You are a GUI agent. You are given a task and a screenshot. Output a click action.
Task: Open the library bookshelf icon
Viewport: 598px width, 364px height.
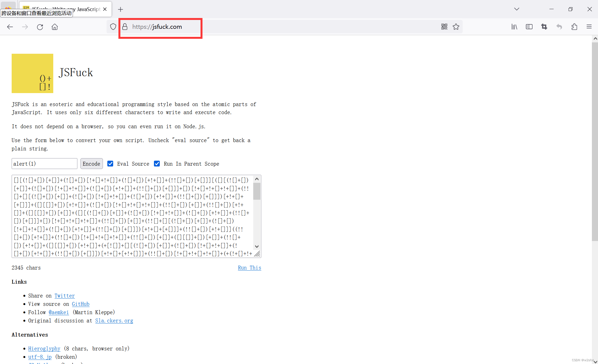pos(514,27)
